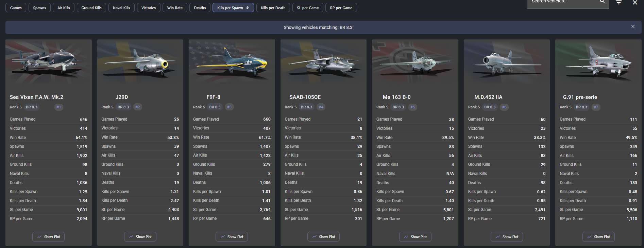The image size is (644, 248).
Task: Select the Air Kills sort option
Action: point(64,8)
